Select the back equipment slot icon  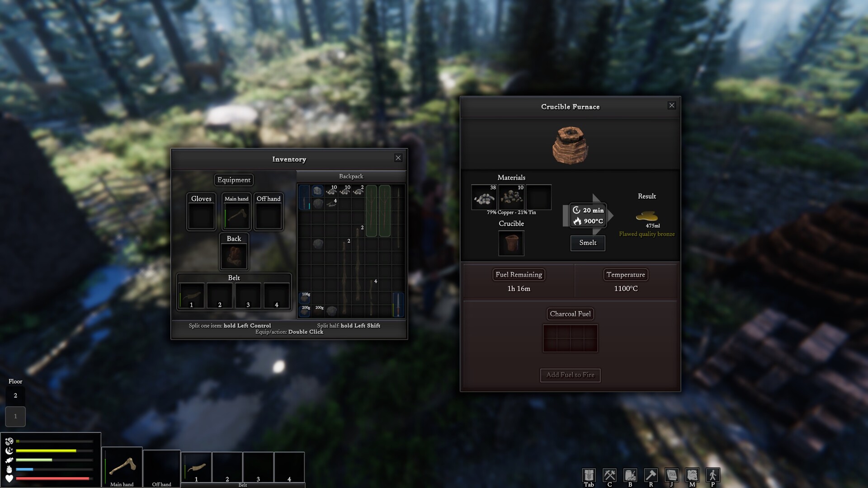(x=234, y=254)
